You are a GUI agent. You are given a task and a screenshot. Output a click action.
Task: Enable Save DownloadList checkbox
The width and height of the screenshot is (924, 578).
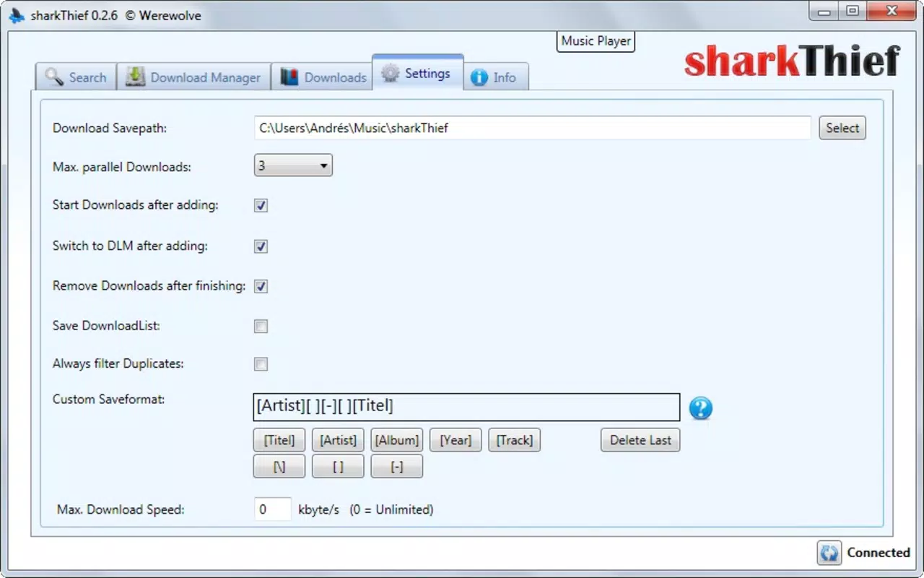(x=261, y=327)
